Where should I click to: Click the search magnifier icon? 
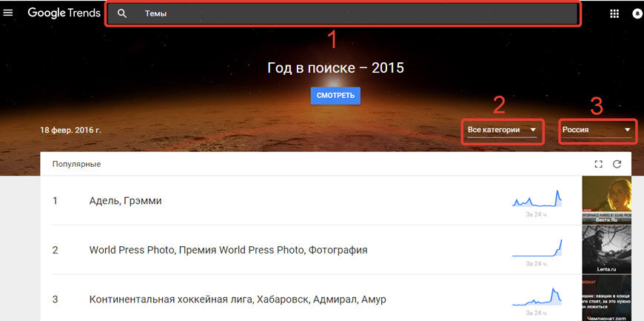121,13
